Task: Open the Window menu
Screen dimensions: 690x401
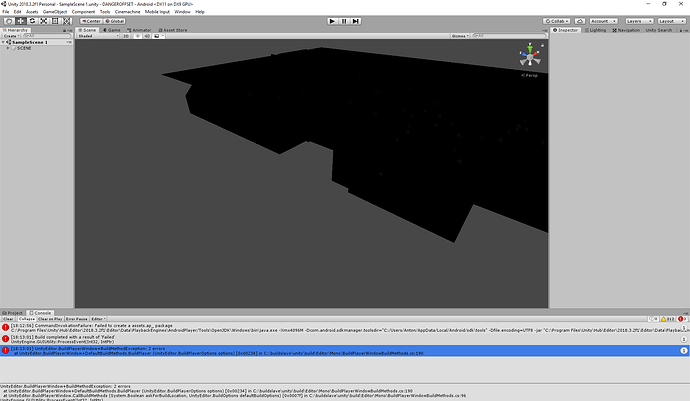Action: 182,12
